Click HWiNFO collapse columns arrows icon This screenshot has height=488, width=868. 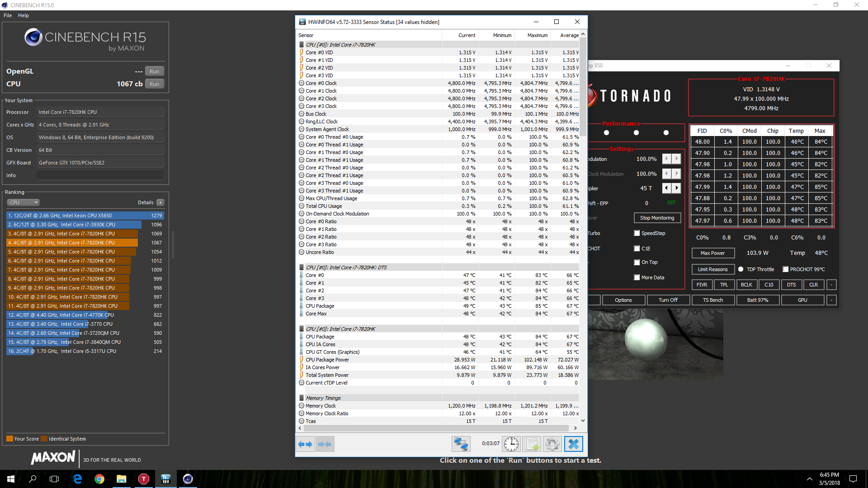325,444
